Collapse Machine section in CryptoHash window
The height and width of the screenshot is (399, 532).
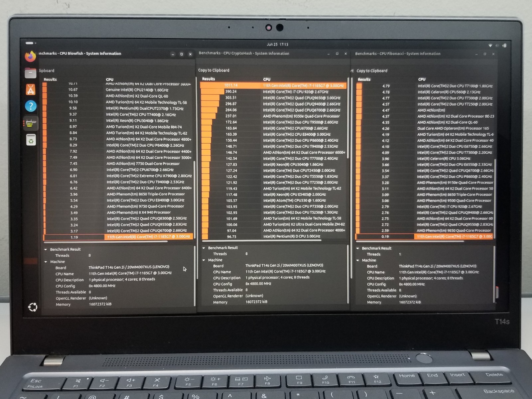tap(204, 260)
